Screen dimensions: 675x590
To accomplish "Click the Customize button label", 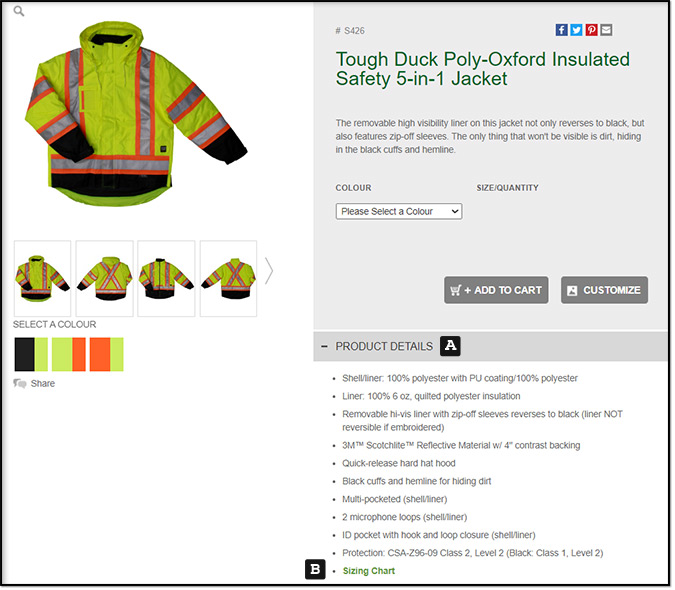I will click(613, 291).
